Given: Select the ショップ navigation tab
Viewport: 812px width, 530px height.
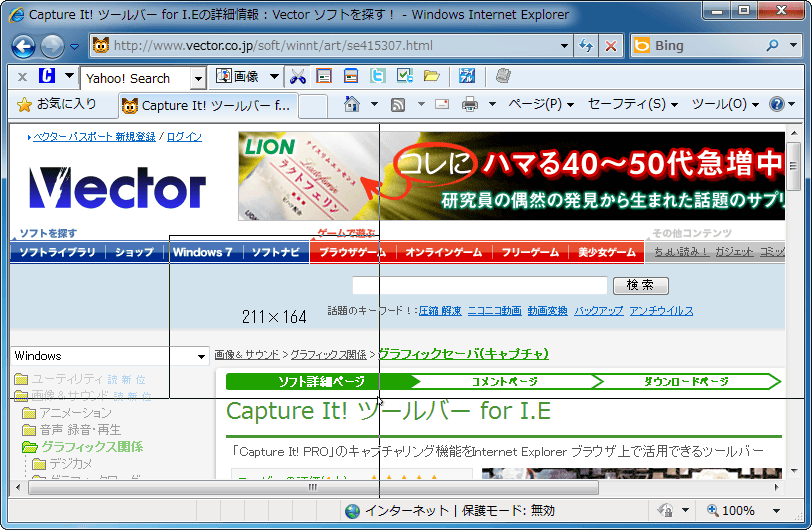Looking at the screenshot, I should (134, 252).
